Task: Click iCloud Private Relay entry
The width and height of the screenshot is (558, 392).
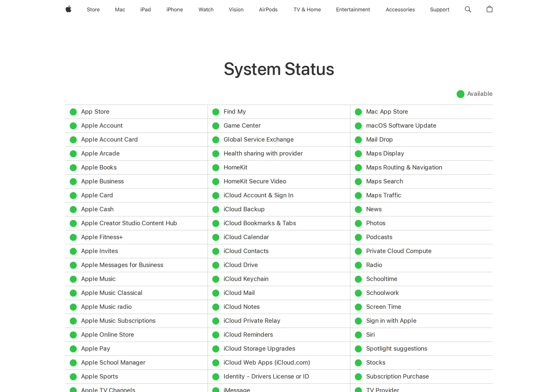Action: 252,321
